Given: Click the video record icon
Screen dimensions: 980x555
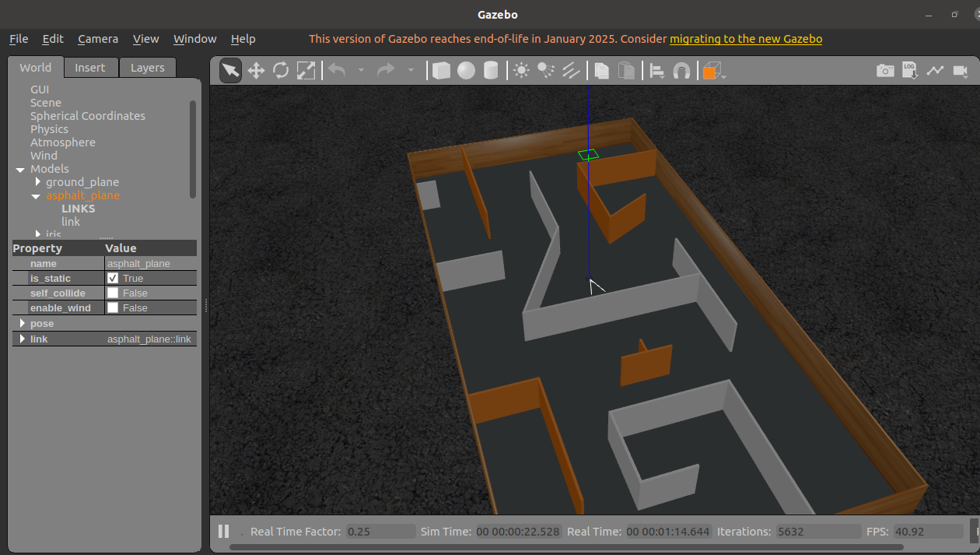Looking at the screenshot, I should pos(960,71).
